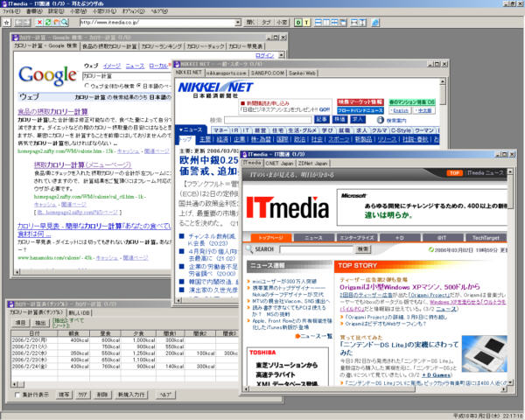Click the grid tile layout icon
525x420 pixels.
pyautogui.click(x=334, y=23)
